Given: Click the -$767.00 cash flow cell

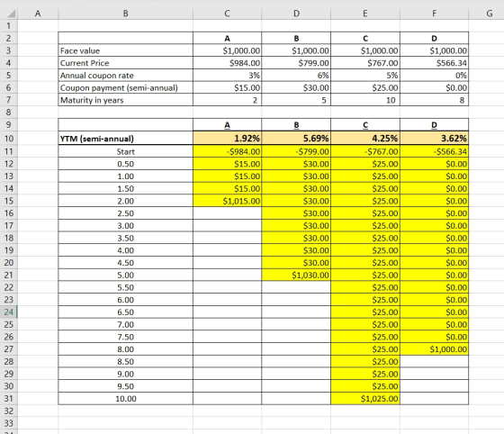Looking at the screenshot, I should tap(365, 152).
